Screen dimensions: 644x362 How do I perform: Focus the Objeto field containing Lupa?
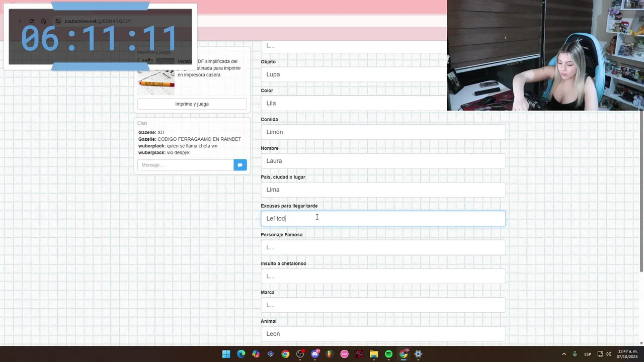click(x=354, y=74)
